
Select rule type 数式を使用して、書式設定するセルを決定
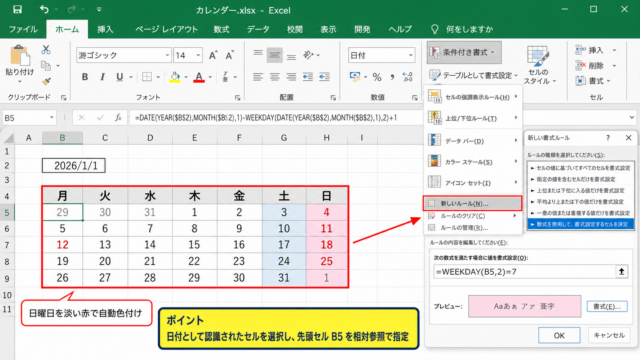coord(580,224)
